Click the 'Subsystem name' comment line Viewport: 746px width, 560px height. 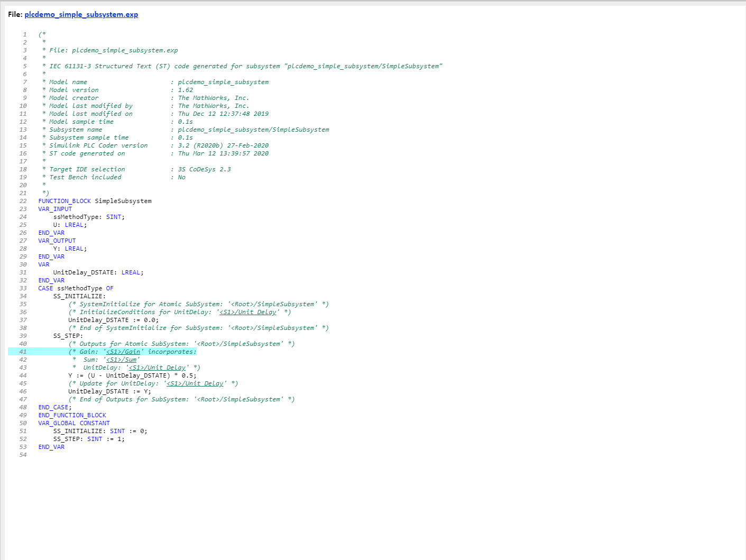186,130
